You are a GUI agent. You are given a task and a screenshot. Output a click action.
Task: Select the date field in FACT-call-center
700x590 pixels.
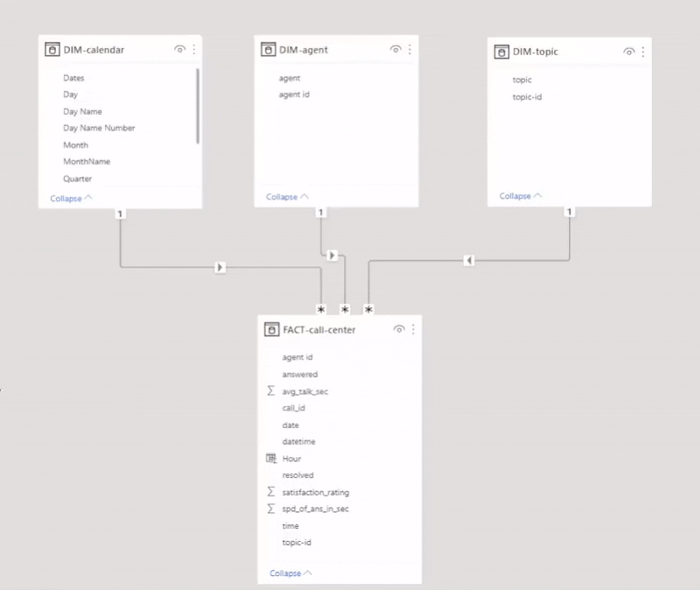(x=290, y=425)
